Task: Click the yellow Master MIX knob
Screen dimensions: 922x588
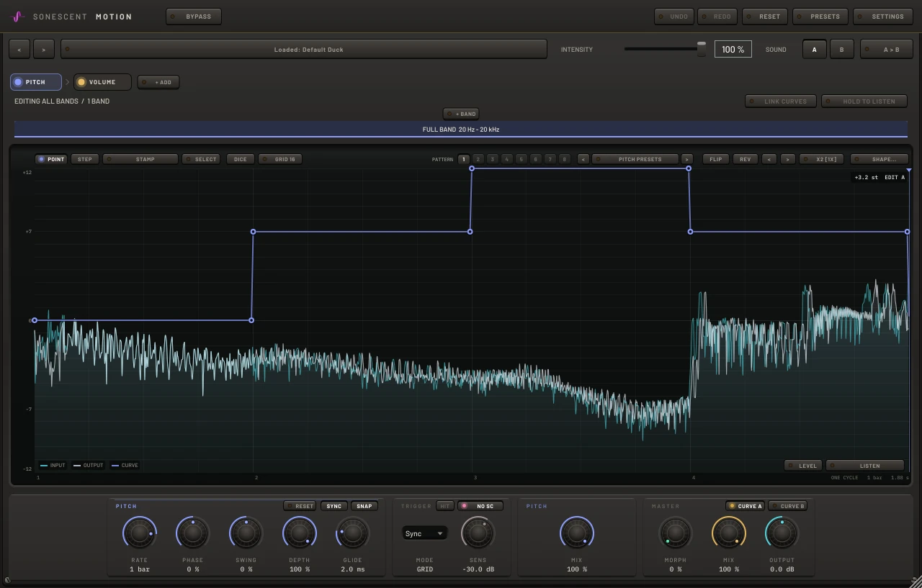Action: tap(728, 533)
